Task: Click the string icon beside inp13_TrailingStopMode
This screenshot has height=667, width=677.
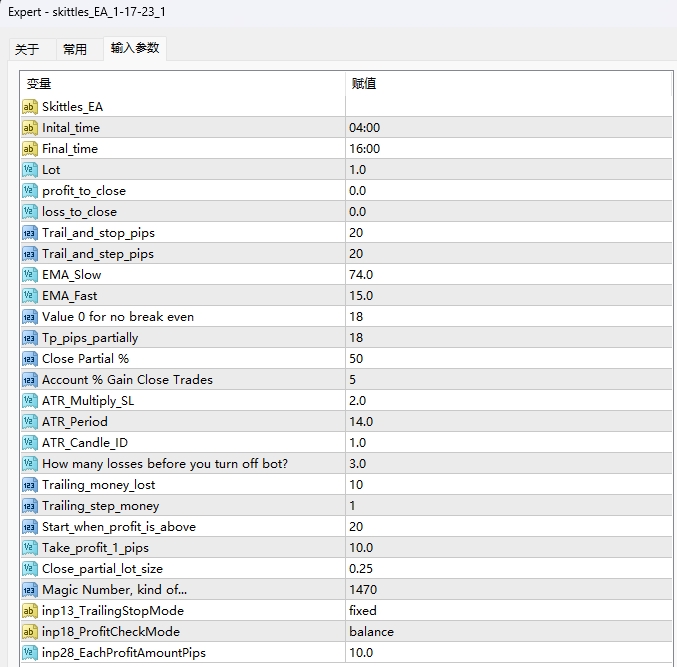Action: tap(29, 611)
